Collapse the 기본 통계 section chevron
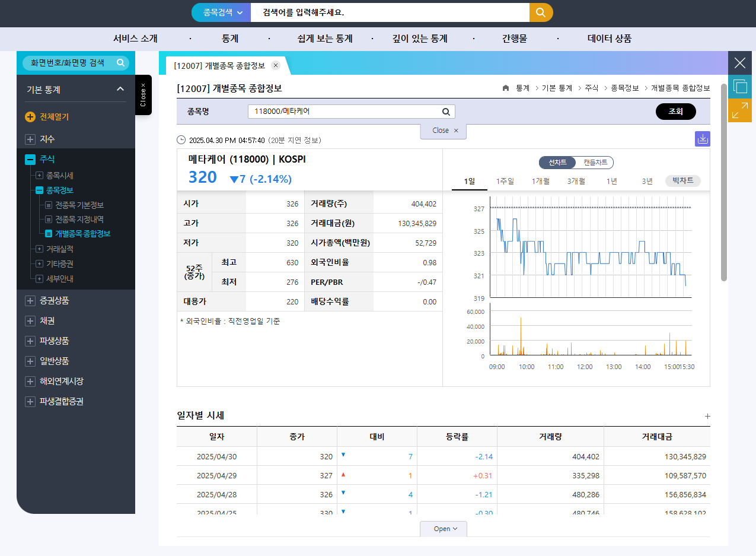The height and width of the screenshot is (556, 756). (120, 89)
